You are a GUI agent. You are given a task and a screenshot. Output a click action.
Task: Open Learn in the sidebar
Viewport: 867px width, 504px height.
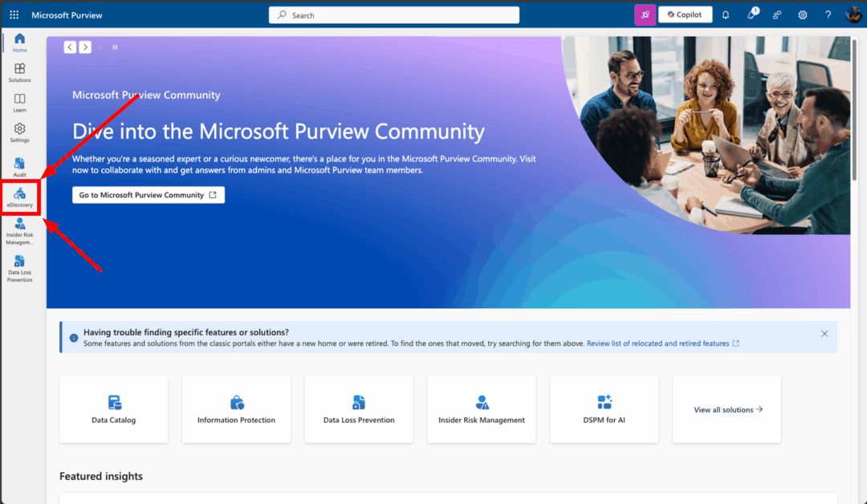pyautogui.click(x=20, y=102)
